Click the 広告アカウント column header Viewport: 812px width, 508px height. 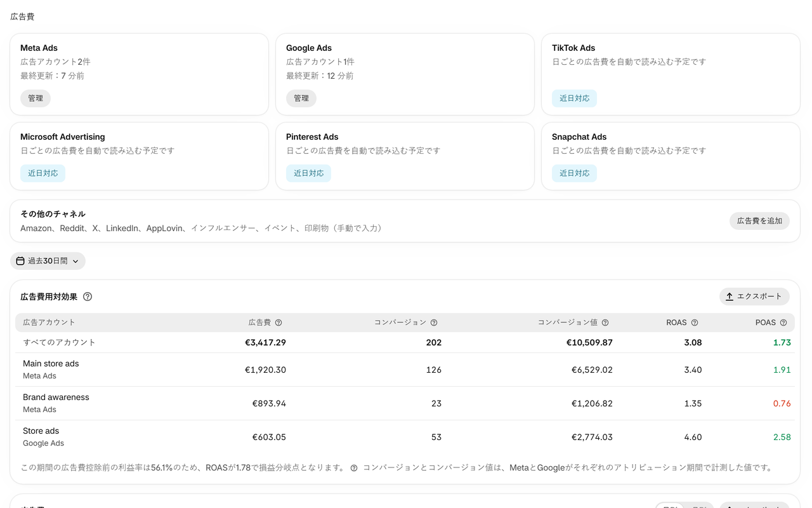(x=49, y=323)
